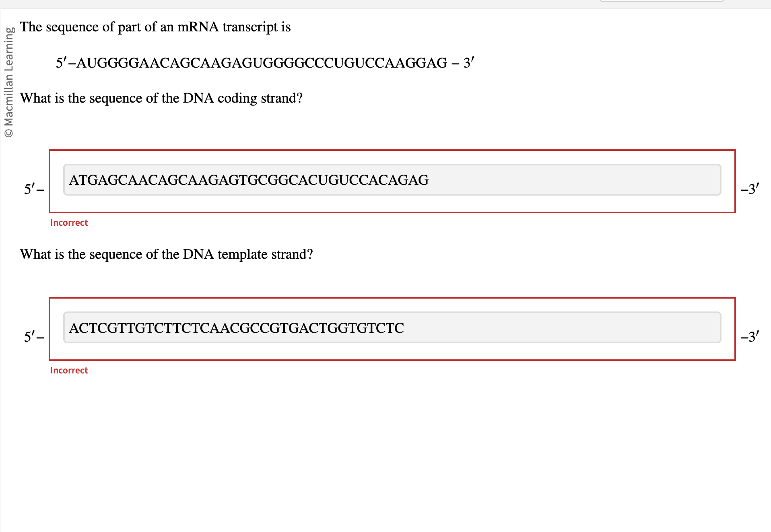The width and height of the screenshot is (771, 532).
Task: Click the template strand question text
Action: coord(166,254)
